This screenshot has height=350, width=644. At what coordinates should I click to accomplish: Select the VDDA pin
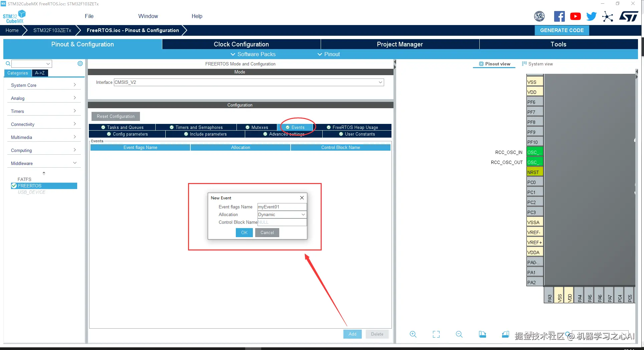pos(535,252)
